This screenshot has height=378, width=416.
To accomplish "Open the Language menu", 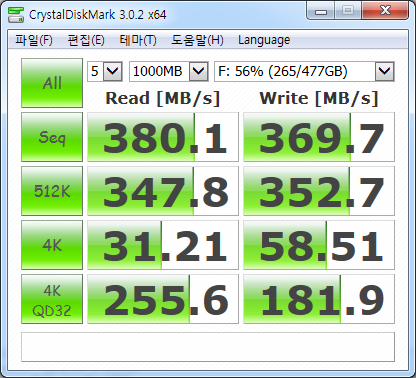I will pyautogui.click(x=264, y=40).
